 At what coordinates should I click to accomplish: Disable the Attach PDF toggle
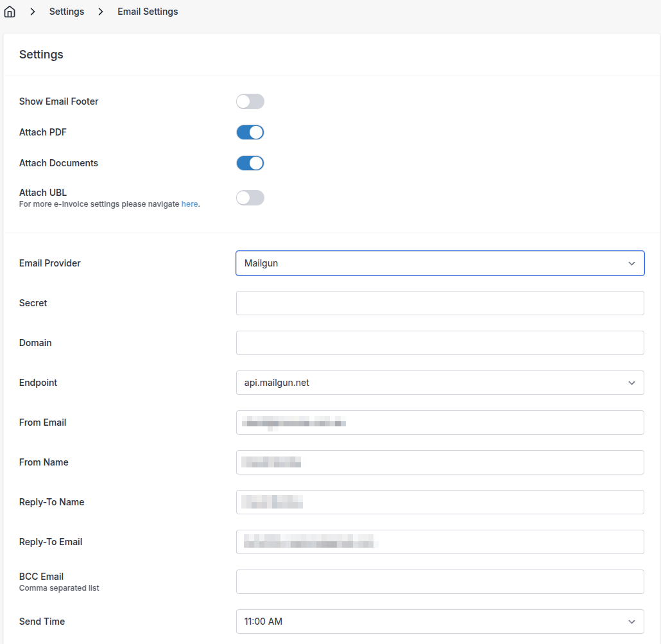tap(250, 132)
